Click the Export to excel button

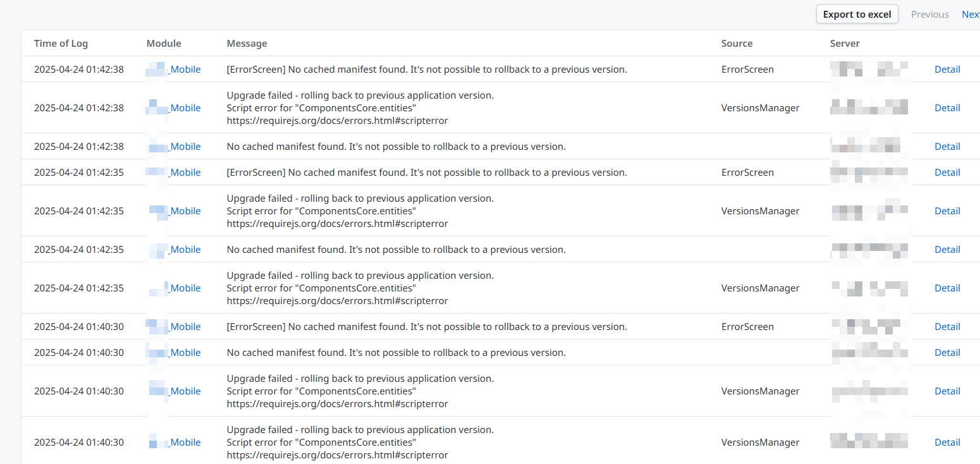(857, 15)
